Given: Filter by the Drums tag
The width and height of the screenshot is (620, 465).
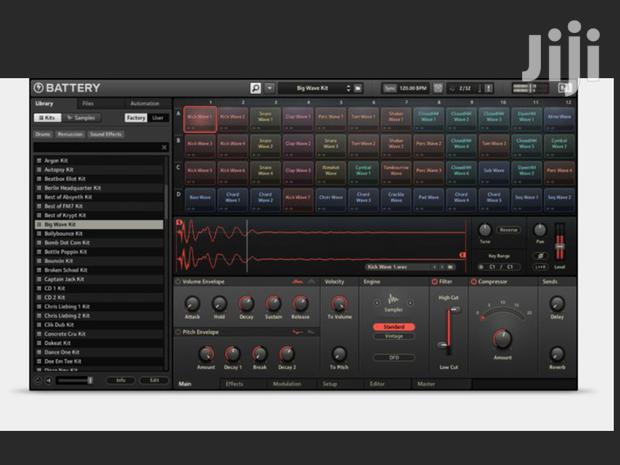Looking at the screenshot, I should (x=43, y=134).
